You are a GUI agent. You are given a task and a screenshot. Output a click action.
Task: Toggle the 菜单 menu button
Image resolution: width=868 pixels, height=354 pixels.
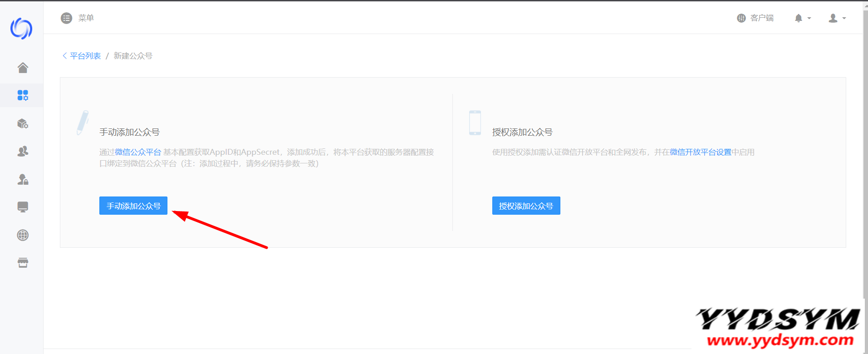pos(77,18)
